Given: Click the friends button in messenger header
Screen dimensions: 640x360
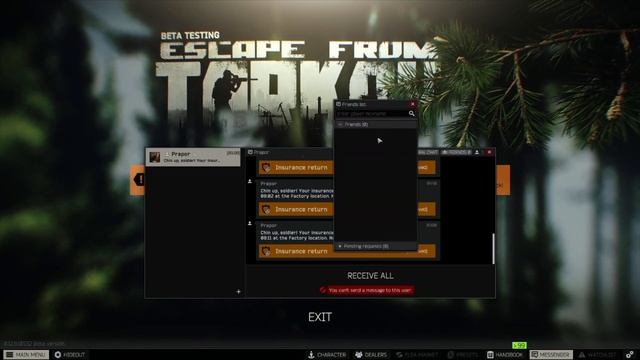Looking at the screenshot, I should pos(456,152).
